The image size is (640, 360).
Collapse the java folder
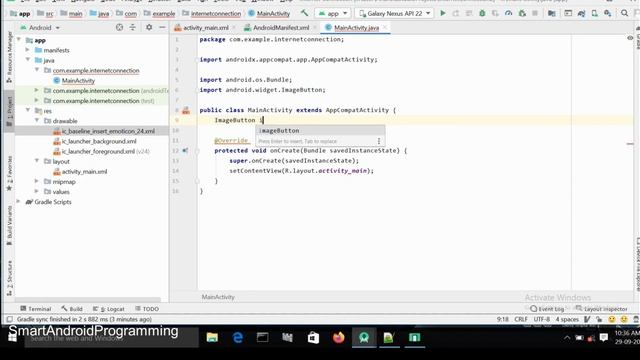(28, 60)
